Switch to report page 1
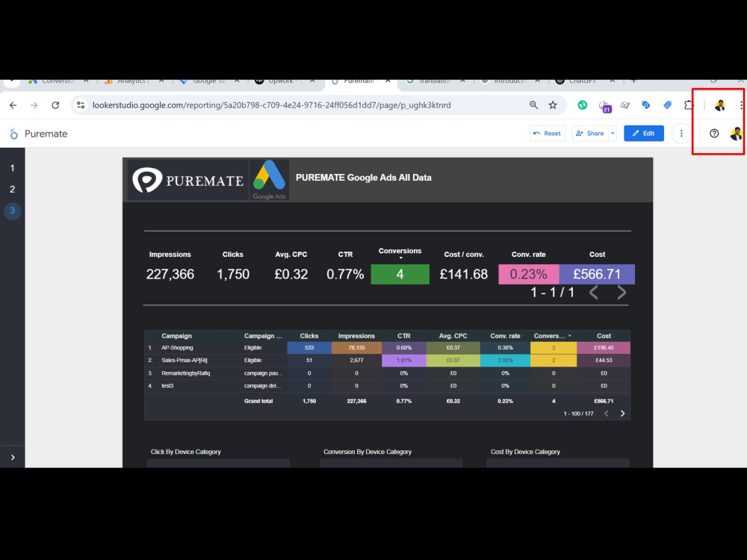This screenshot has width=747, height=560. (13, 168)
